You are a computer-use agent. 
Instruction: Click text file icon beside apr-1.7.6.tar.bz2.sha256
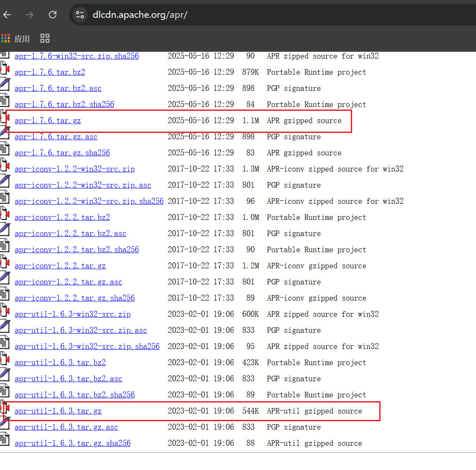pyautogui.click(x=5, y=100)
